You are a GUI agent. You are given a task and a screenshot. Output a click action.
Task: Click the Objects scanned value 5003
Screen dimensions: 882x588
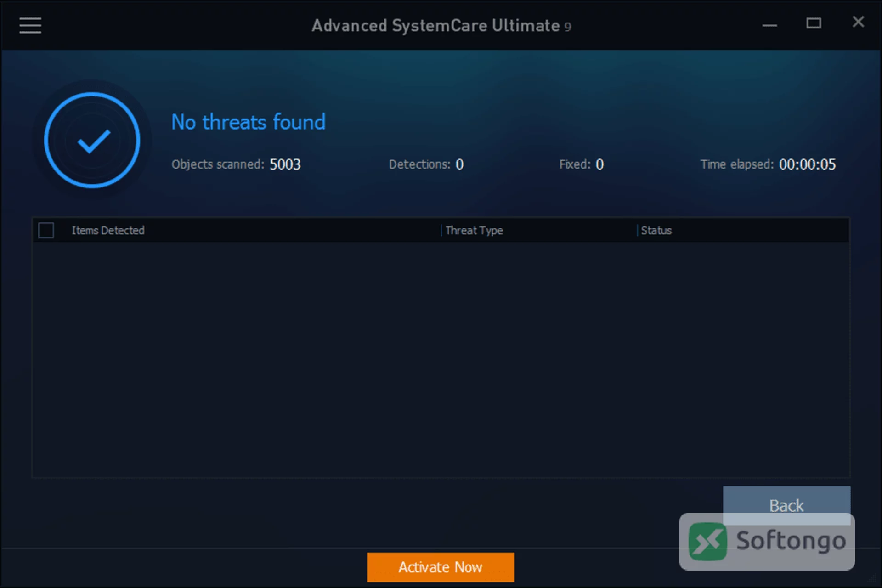coord(285,164)
